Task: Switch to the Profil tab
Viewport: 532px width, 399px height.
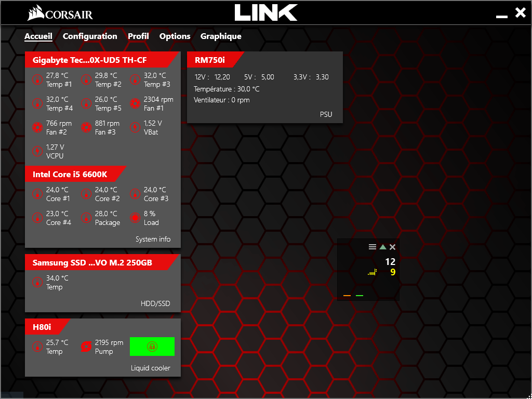Action: tap(138, 36)
